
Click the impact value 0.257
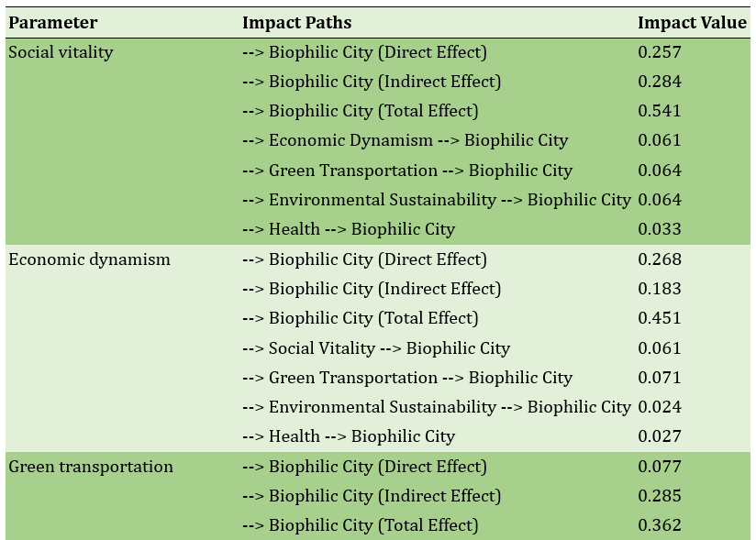point(660,52)
